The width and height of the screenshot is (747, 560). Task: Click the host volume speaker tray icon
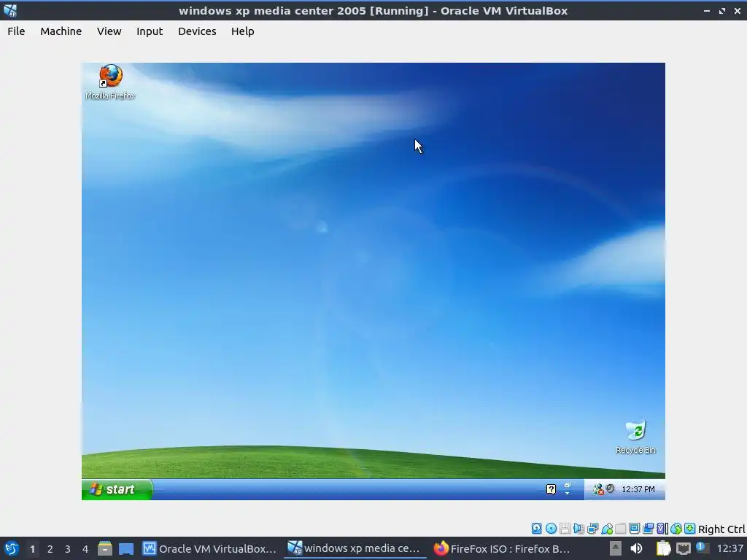tap(636, 548)
